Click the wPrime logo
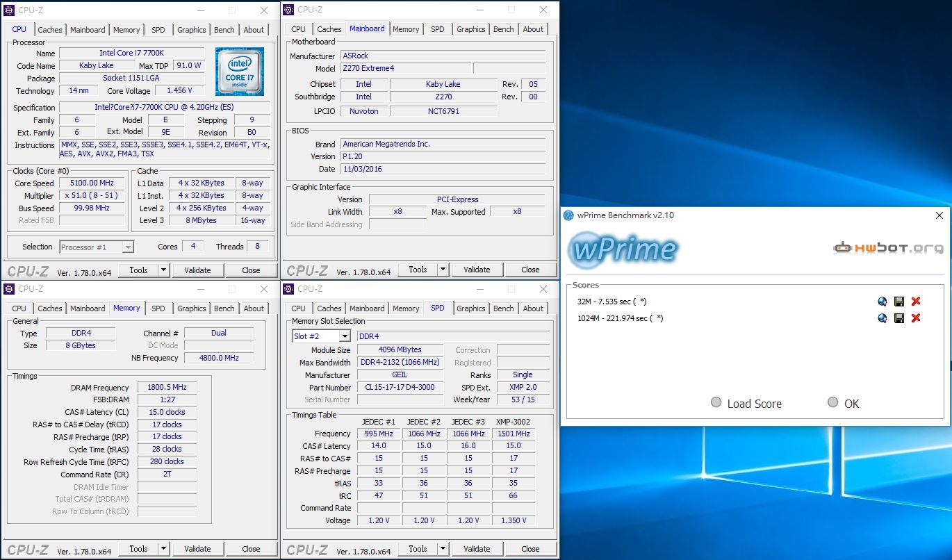Screen dimensions: 952x560 coord(623,249)
